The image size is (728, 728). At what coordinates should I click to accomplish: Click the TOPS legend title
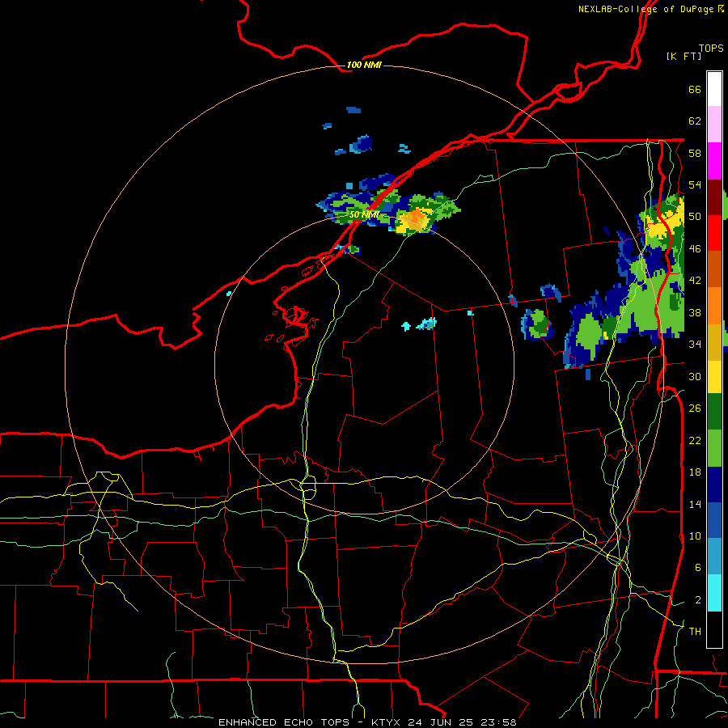[711, 49]
